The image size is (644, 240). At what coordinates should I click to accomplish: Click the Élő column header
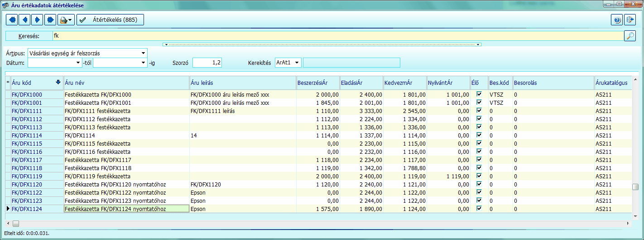pyautogui.click(x=479, y=83)
